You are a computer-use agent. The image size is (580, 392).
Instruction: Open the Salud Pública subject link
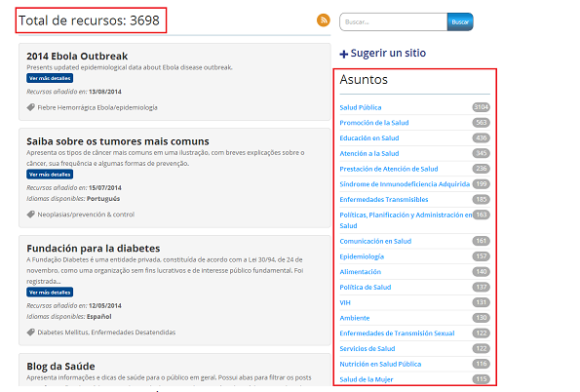[361, 107]
